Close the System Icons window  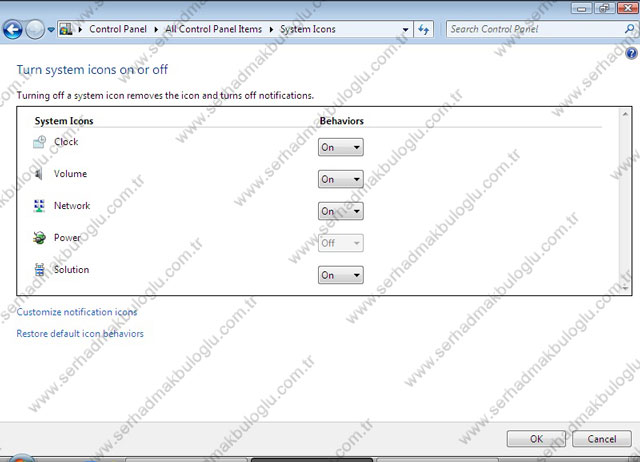(x=627, y=8)
